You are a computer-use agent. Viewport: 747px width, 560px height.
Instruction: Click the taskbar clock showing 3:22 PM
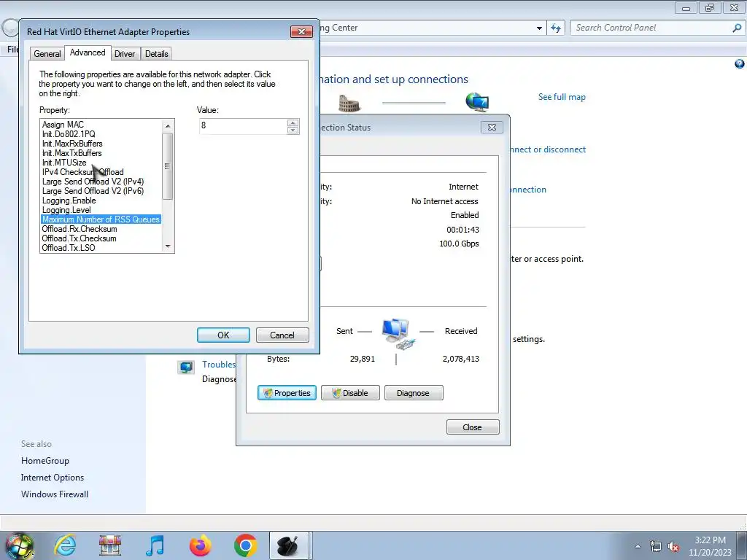(710, 546)
